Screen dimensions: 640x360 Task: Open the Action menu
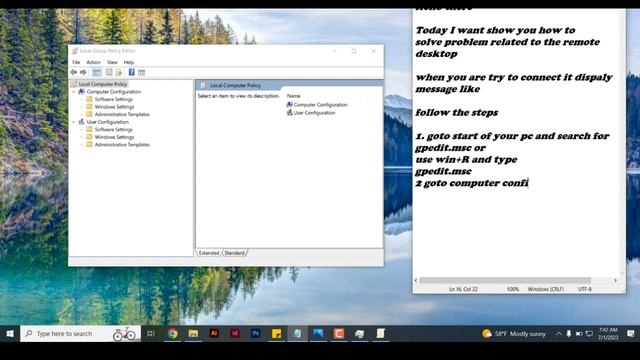pos(93,62)
